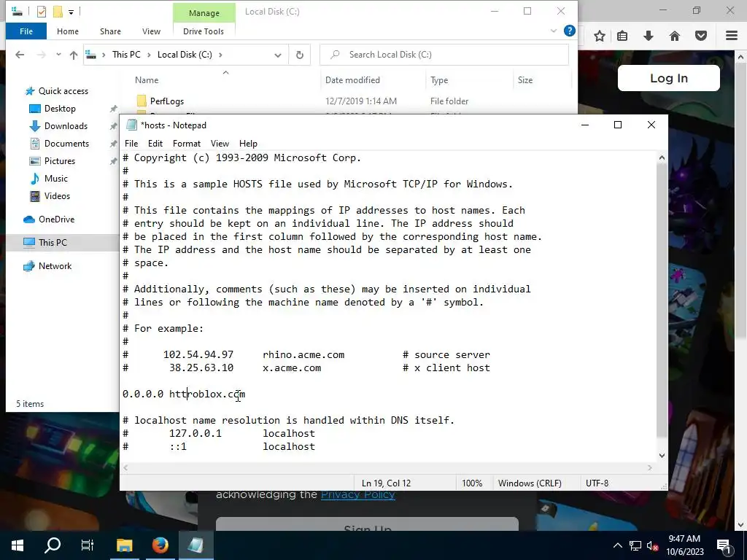
Task: Bookmark page with Firefox star icon
Action: point(600,36)
